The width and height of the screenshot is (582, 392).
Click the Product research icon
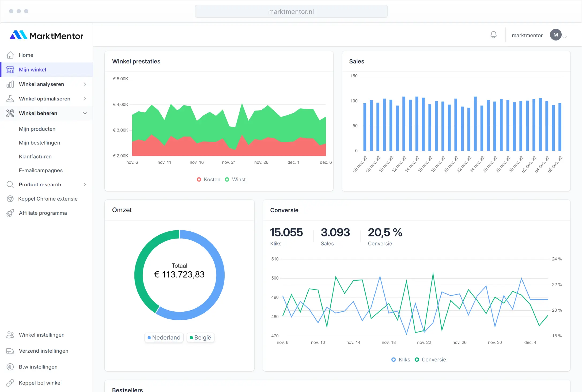pyautogui.click(x=10, y=184)
